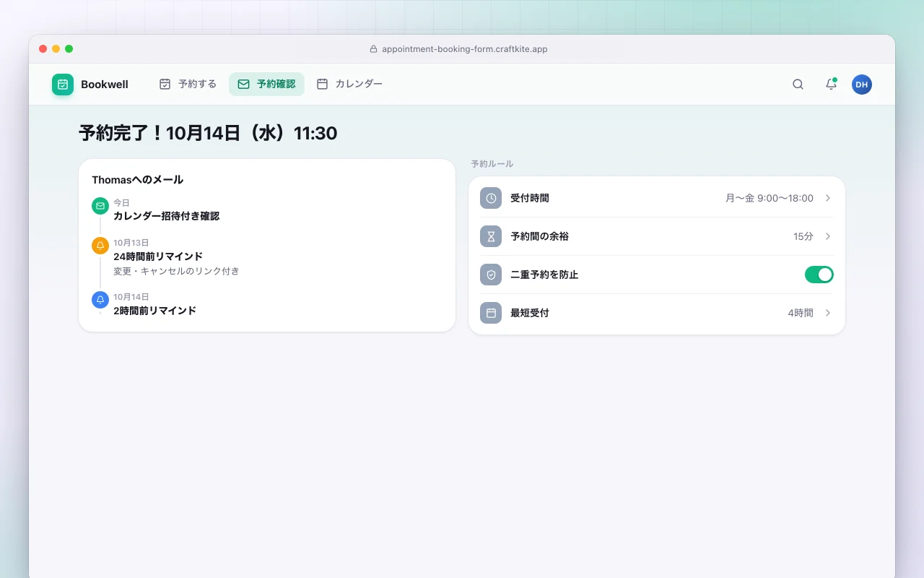The width and height of the screenshot is (924, 578).
Task: Click the 24時間前リマインド entry title
Action: pos(158,256)
